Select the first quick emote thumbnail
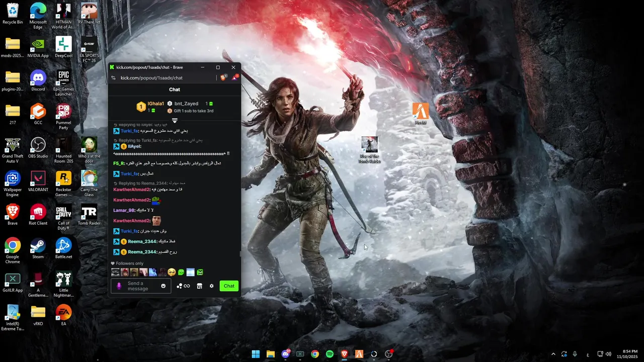 (115, 272)
